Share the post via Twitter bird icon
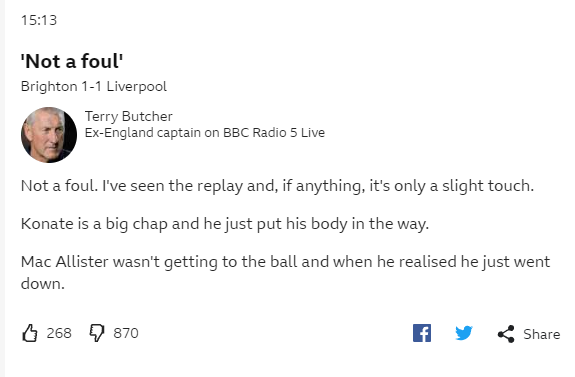 [464, 333]
